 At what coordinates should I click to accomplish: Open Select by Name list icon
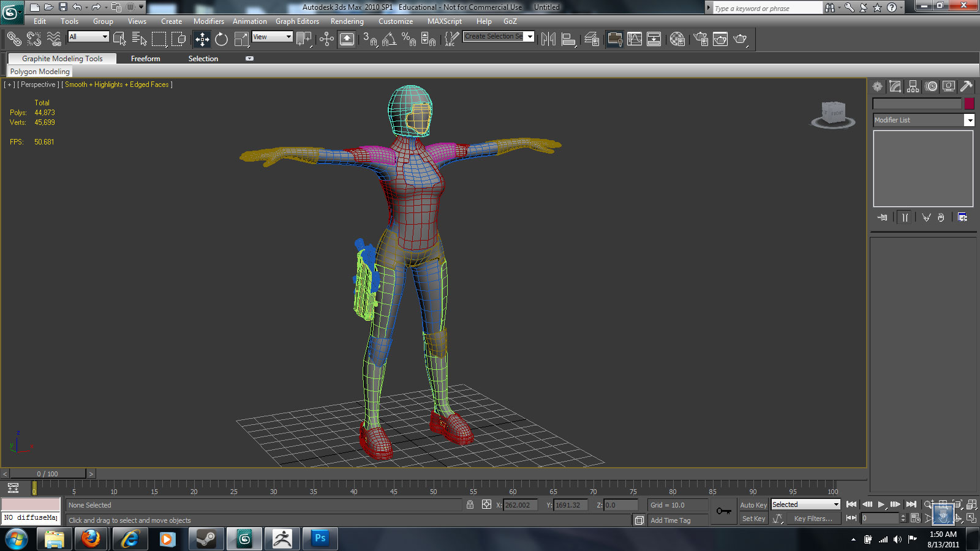[139, 39]
